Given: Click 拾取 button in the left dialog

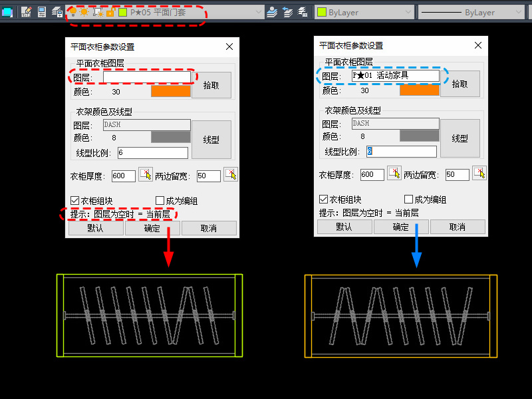Looking at the screenshot, I should point(211,85).
